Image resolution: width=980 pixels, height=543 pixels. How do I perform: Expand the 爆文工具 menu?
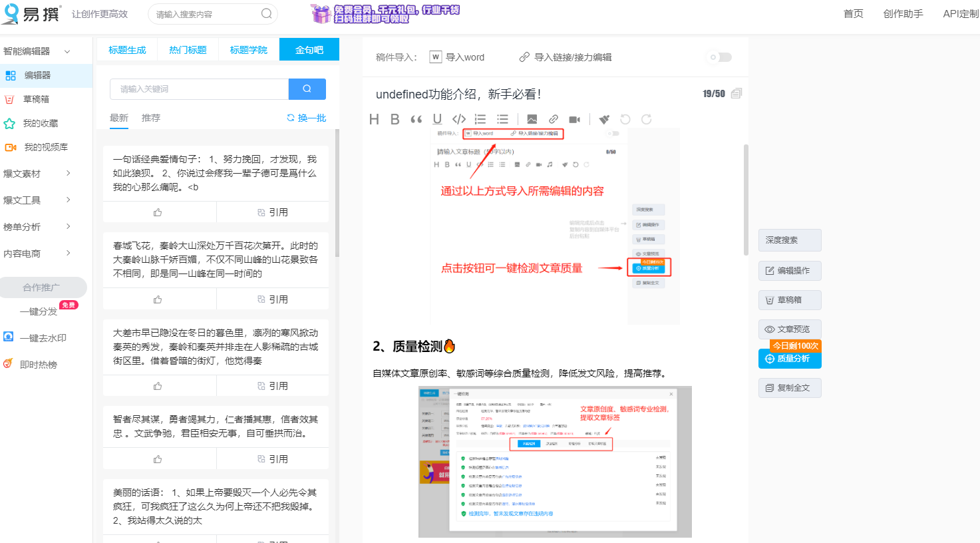pyautogui.click(x=37, y=200)
